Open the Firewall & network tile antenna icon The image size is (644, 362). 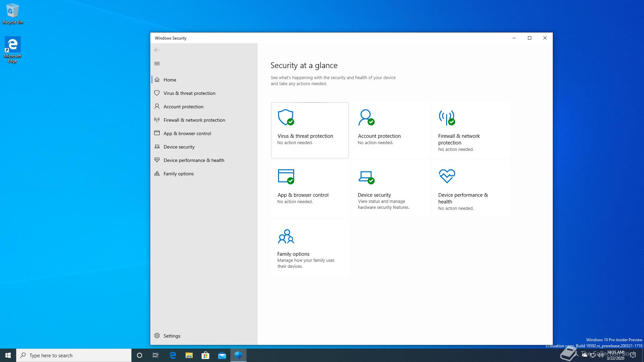[447, 118]
